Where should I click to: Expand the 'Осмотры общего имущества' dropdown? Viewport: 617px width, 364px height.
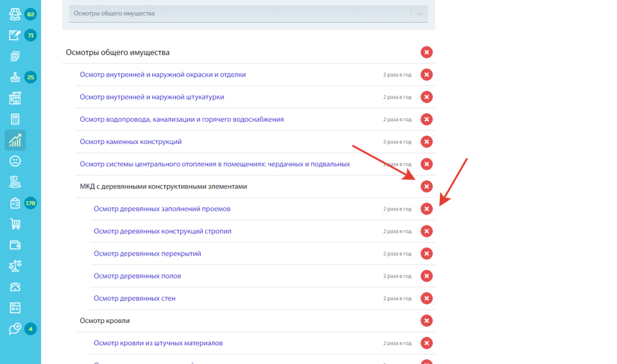click(248, 13)
